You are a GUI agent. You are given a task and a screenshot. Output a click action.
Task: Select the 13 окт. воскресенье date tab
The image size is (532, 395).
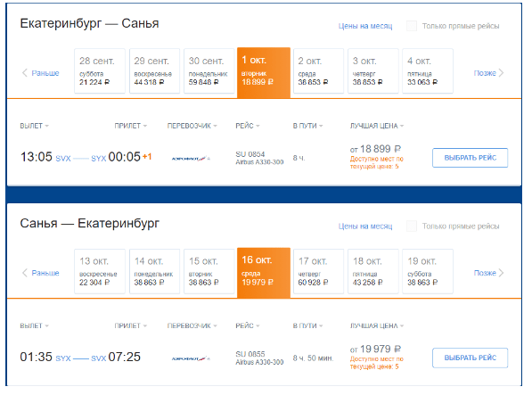coord(100,271)
